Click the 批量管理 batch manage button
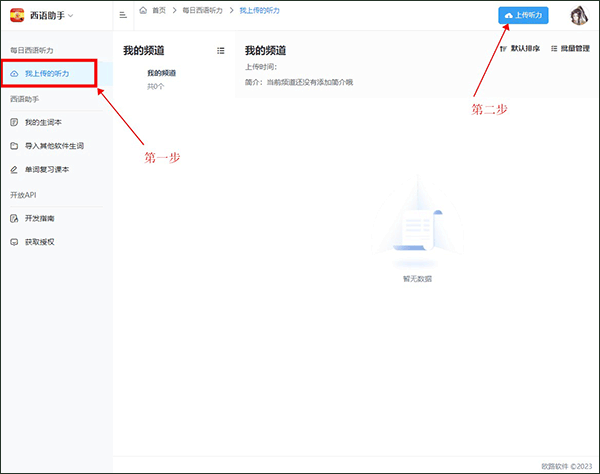600x474 pixels. click(x=570, y=48)
